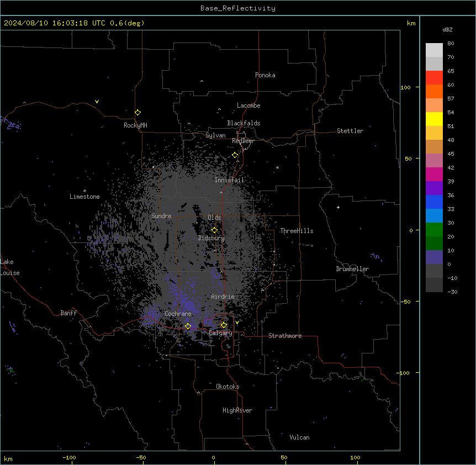Click the -50 tick on the right axis

[405, 302]
